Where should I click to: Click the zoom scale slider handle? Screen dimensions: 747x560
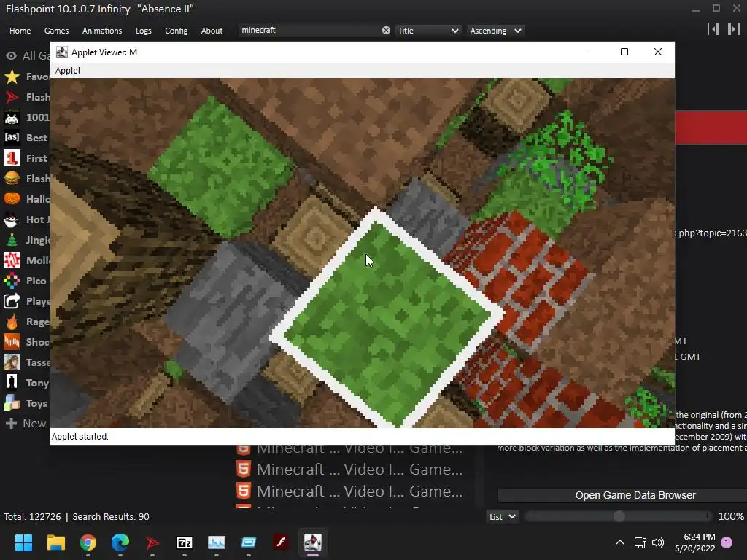619,516
